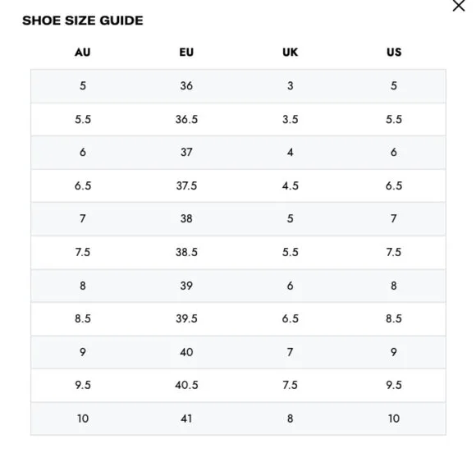The image size is (476, 476).
Task: Select EU size 40.5 cell
Action: click(186, 385)
